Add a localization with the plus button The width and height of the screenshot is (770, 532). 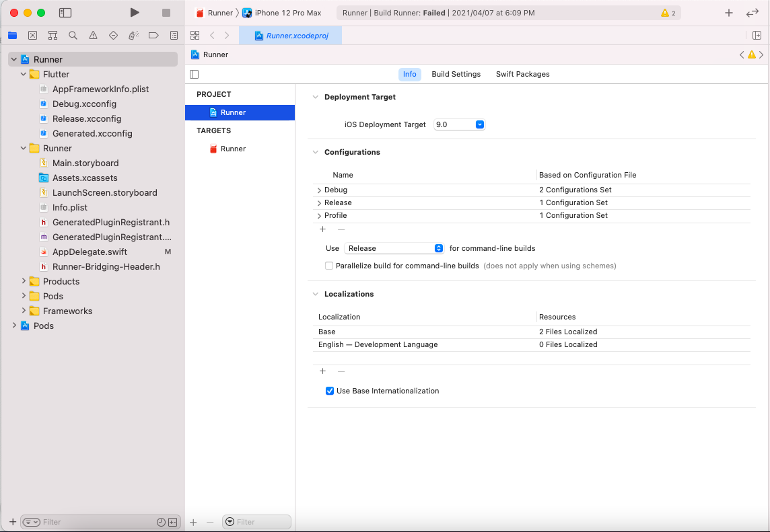[322, 371]
